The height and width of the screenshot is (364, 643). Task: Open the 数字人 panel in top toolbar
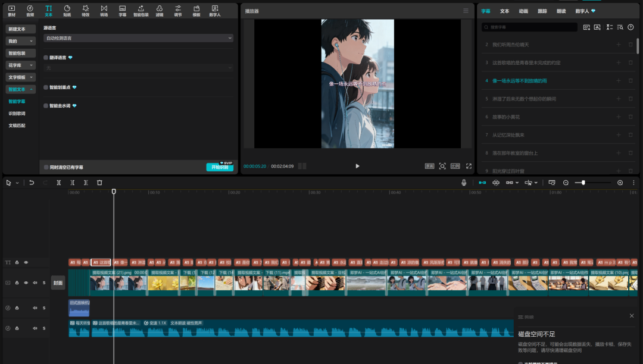(215, 11)
